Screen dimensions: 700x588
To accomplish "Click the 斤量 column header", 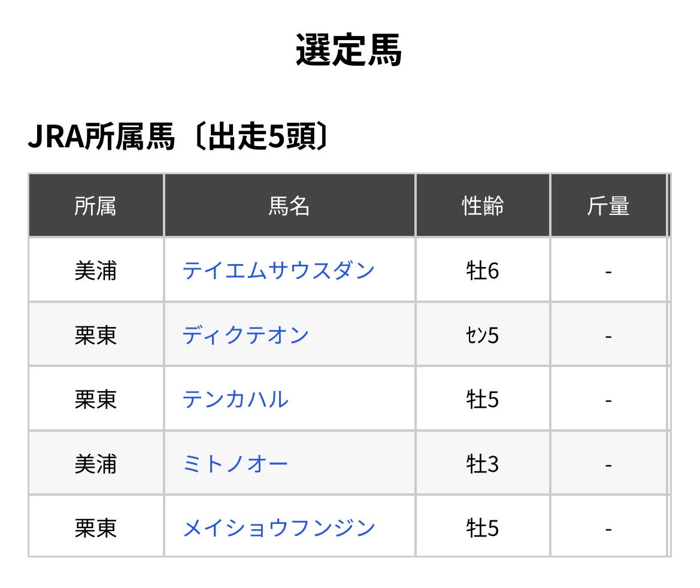I will pos(608,206).
